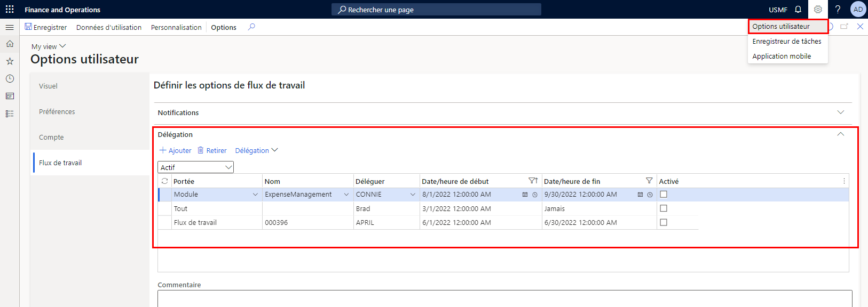The image size is (868, 307).
Task: Open notifications bell icon
Action: coord(798,10)
